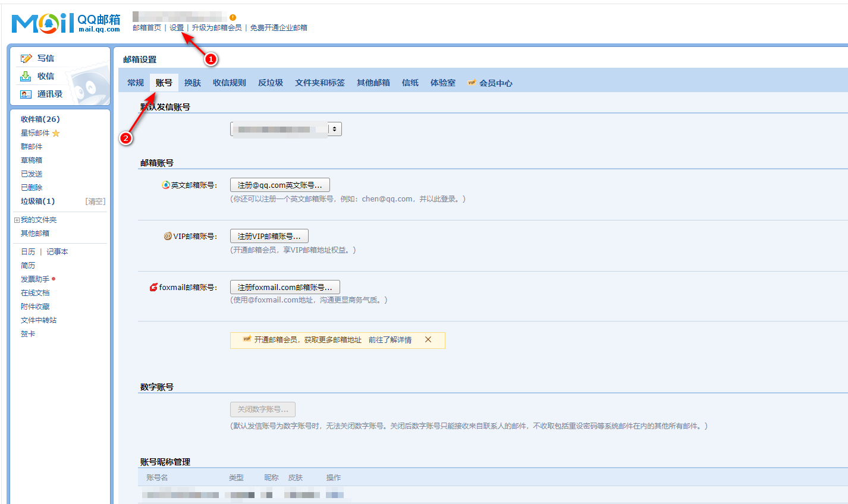Open 在线文档 in sidebar
Viewport: 848px width, 504px height.
point(35,293)
